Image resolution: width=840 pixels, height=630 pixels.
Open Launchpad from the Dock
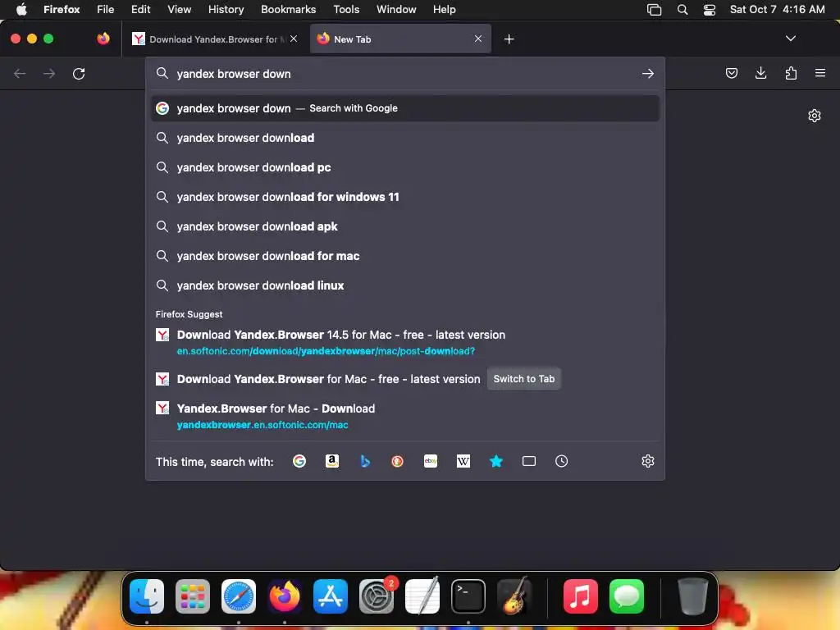click(x=193, y=596)
